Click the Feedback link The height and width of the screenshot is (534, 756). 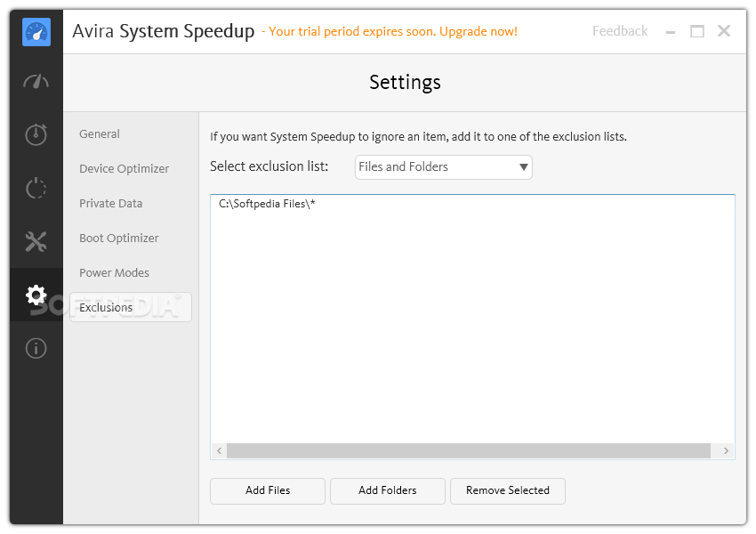pos(620,31)
